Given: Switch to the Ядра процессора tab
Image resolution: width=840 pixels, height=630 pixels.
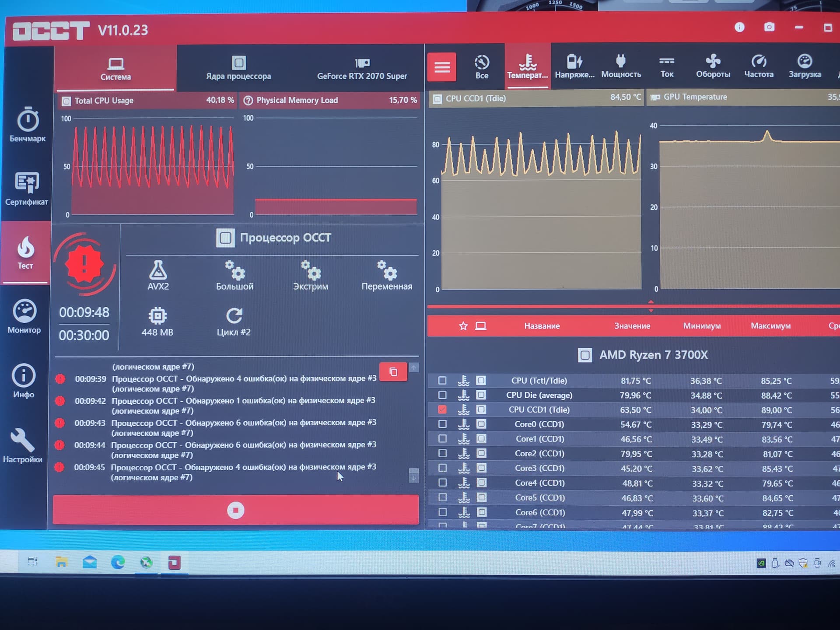Looking at the screenshot, I should coord(238,68).
